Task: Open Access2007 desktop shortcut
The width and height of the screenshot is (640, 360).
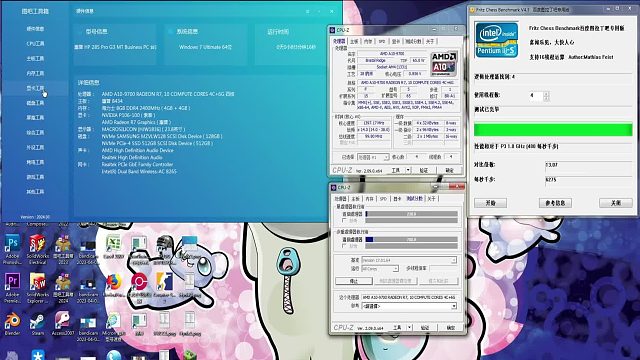Action: coord(63,321)
